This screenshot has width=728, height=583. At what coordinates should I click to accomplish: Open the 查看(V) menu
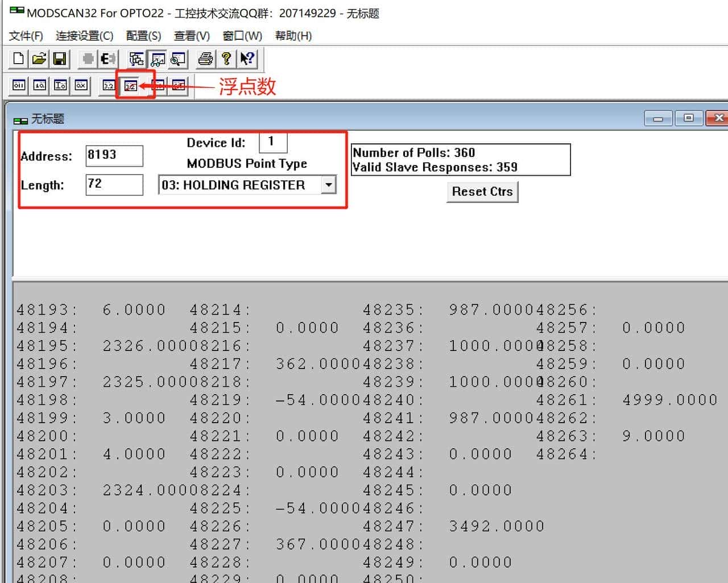coord(191,35)
